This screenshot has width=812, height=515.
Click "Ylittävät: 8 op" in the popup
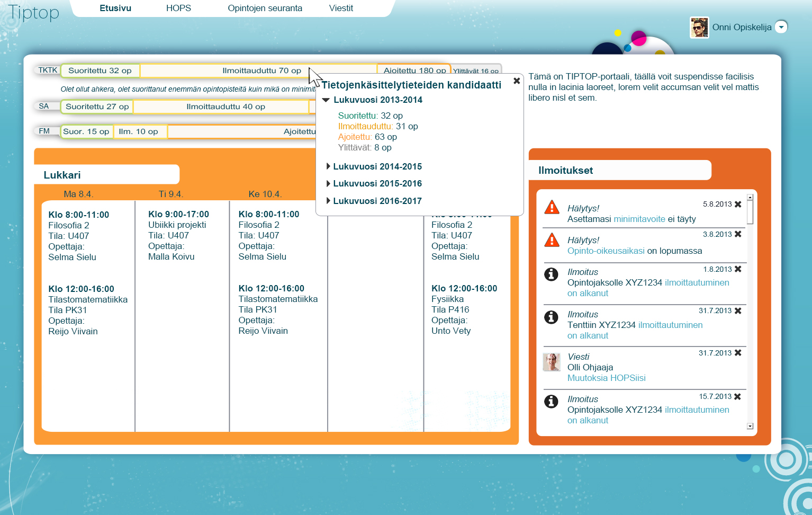pyautogui.click(x=365, y=147)
